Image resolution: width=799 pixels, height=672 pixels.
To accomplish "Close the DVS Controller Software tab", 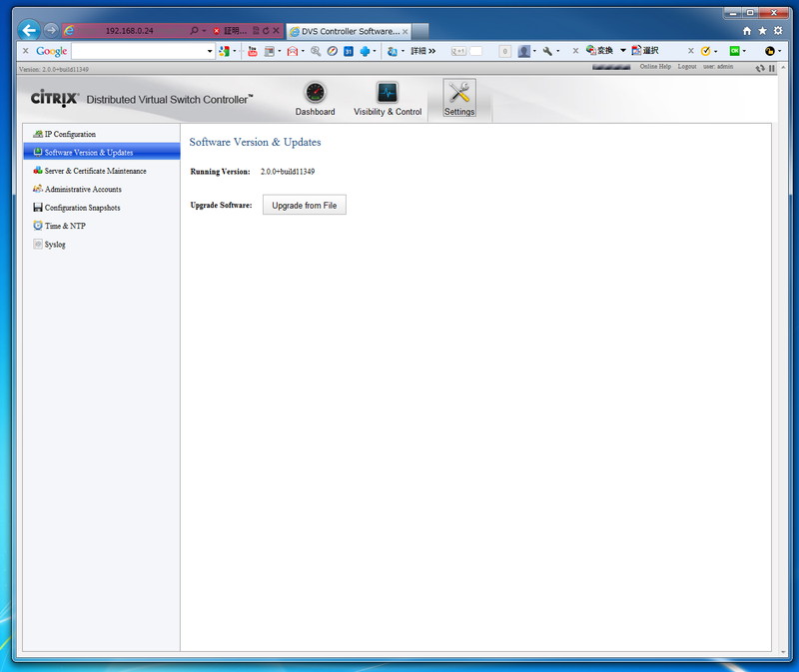I will [405, 32].
